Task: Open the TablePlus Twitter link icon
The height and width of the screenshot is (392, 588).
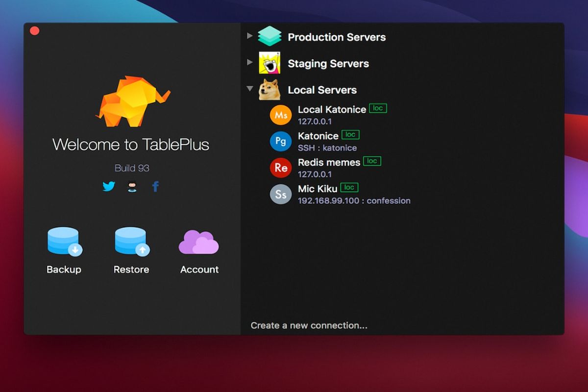Action: tap(109, 187)
